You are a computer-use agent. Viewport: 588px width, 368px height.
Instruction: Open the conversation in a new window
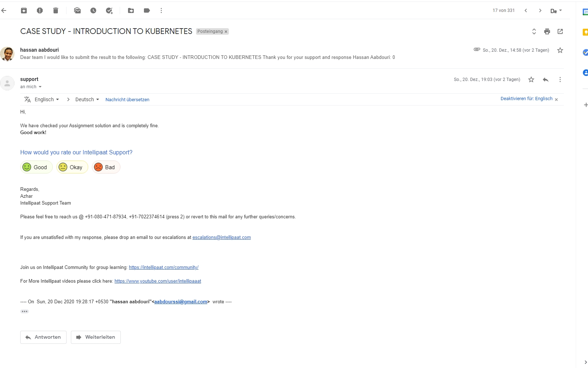pos(560,31)
